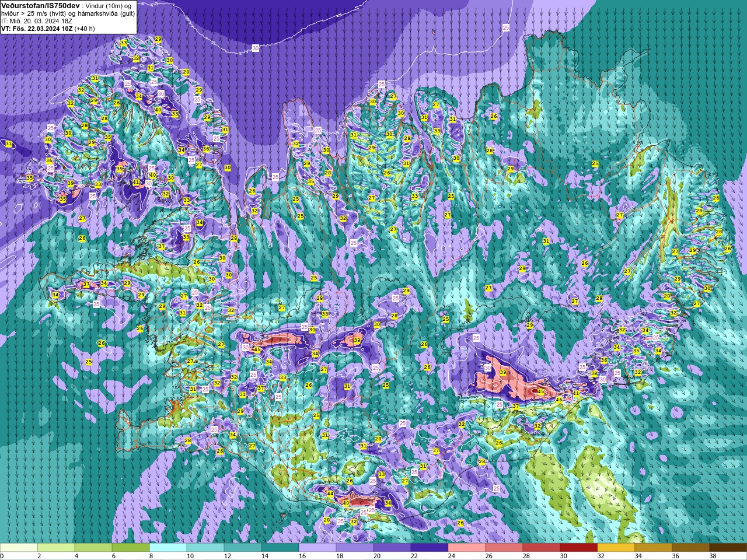Image resolution: width=747 pixels, height=560 pixels.
Task: Click the 12–14 m/s teal legend swatch
Action: tap(243, 548)
